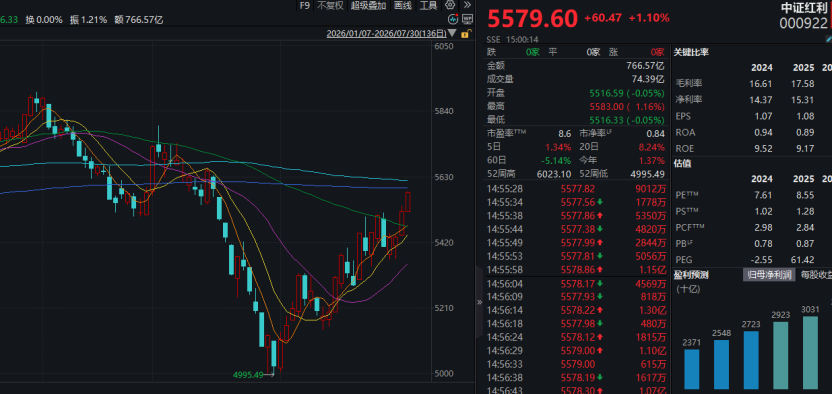The image size is (832, 394).
Task: Click 20日 return 8.24%
Action: [653, 147]
